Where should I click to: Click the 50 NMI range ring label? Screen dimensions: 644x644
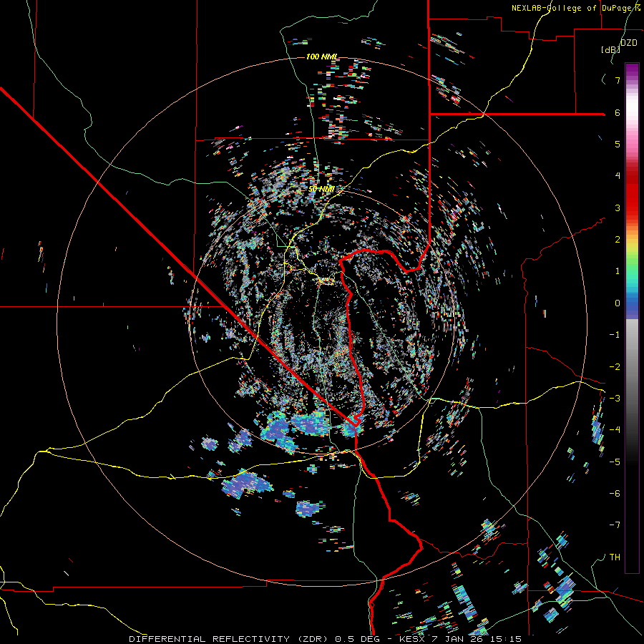point(321,189)
